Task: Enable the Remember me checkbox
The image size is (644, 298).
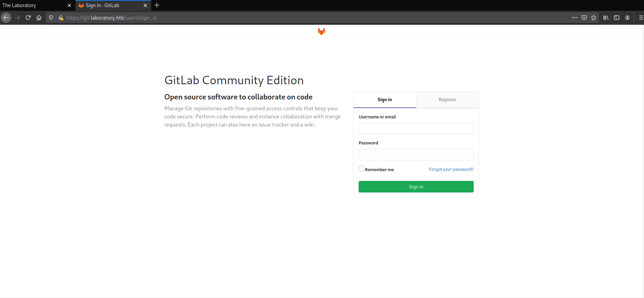Action: pos(361,169)
